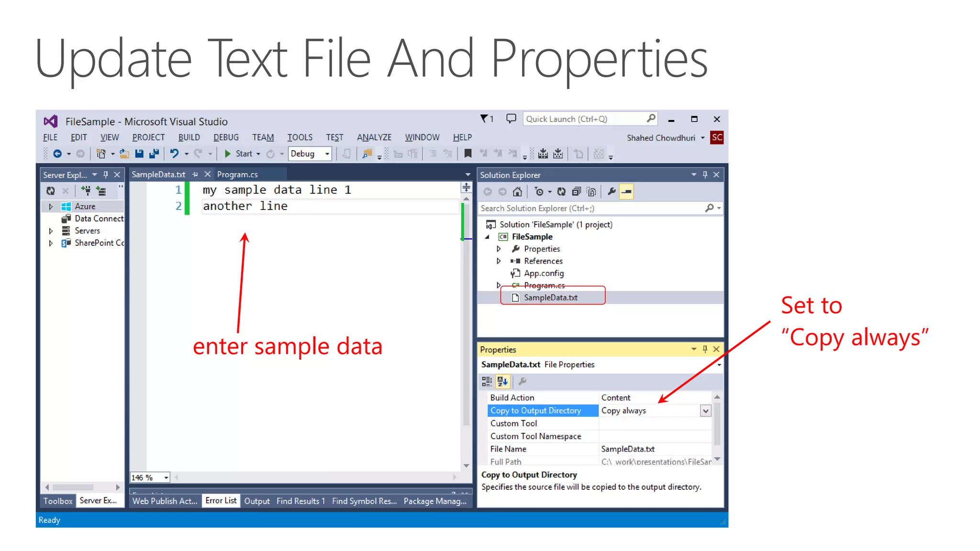
Task: Click the Save All toolbar icon
Action: (x=154, y=154)
